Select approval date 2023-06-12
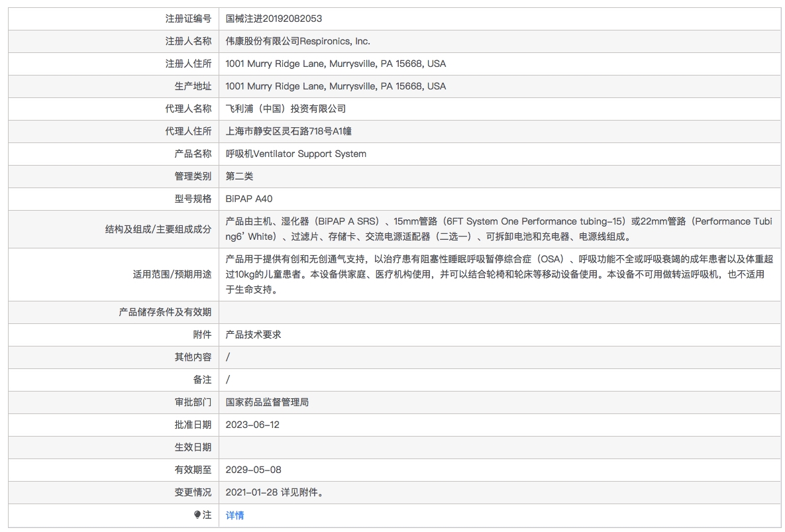Screen dimensions: 785x532 point(252,425)
